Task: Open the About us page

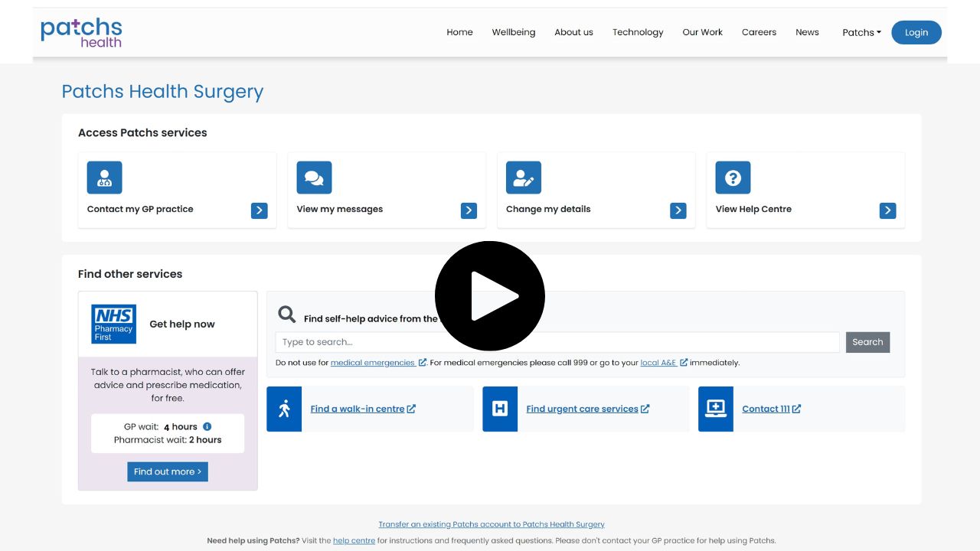Action: pyautogui.click(x=574, y=32)
